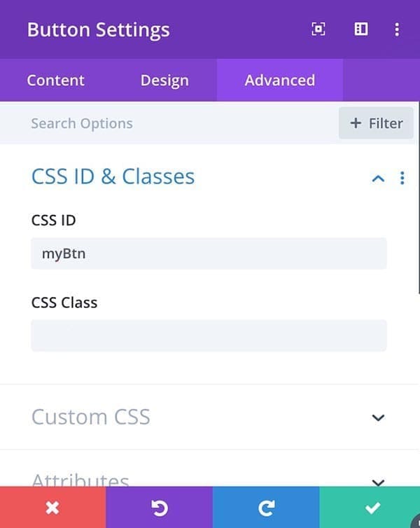420x528 pixels.
Task: Save changes with the green checkmark button
Action: tap(370, 507)
